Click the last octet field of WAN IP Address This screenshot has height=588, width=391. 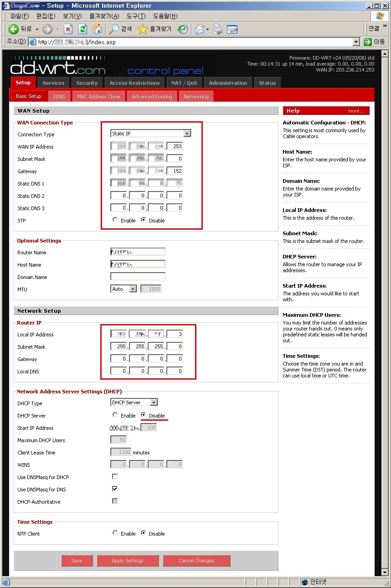pos(175,146)
